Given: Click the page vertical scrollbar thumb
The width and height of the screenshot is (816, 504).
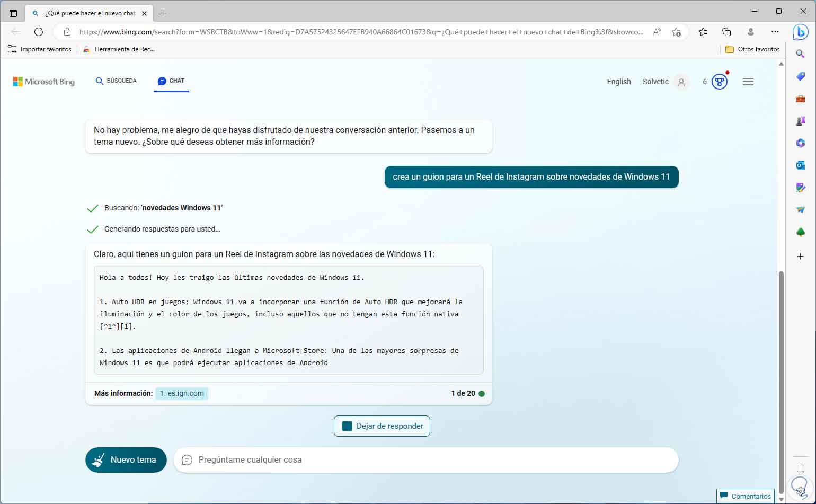Looking at the screenshot, I should coord(781,382).
